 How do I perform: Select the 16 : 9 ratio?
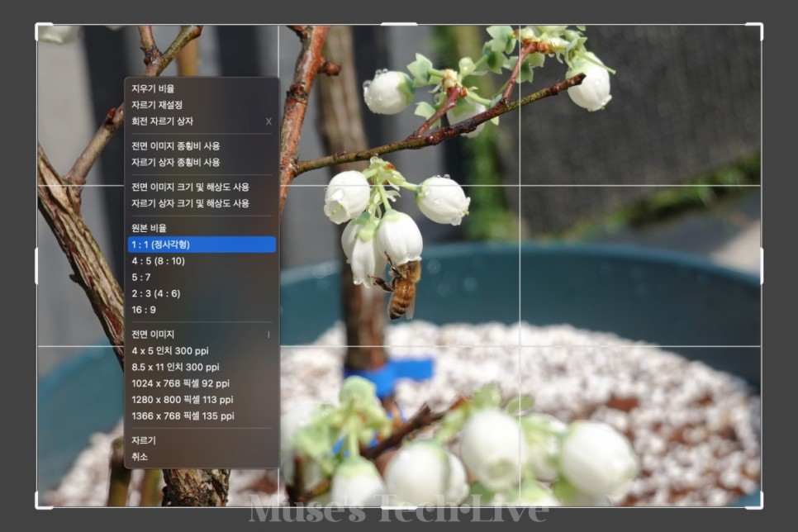(x=202, y=310)
